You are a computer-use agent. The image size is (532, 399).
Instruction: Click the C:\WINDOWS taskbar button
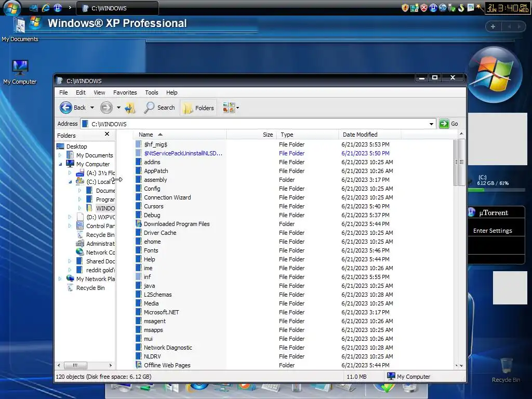pos(117,8)
